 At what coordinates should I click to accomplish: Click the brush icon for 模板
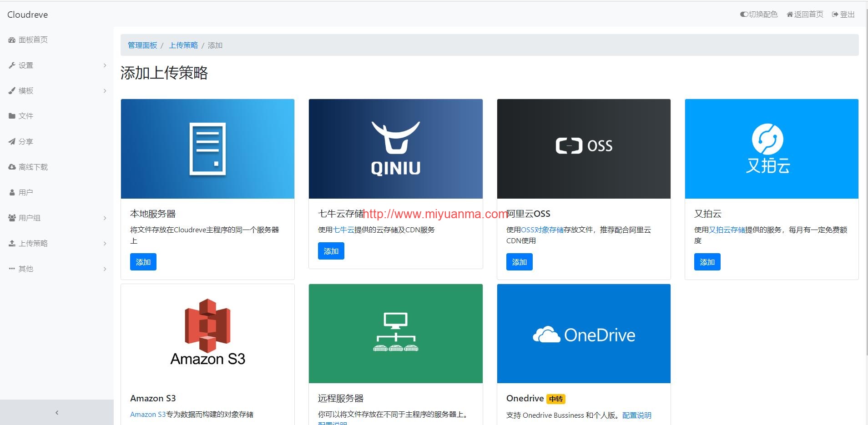(x=12, y=91)
